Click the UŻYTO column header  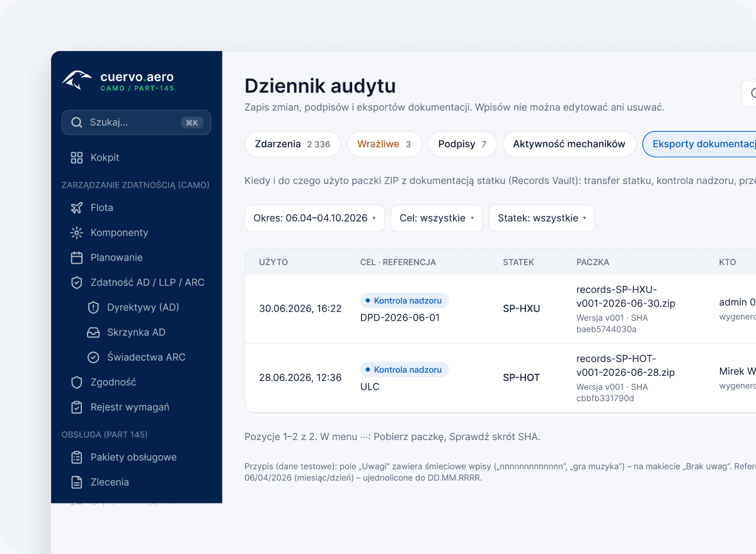click(273, 262)
